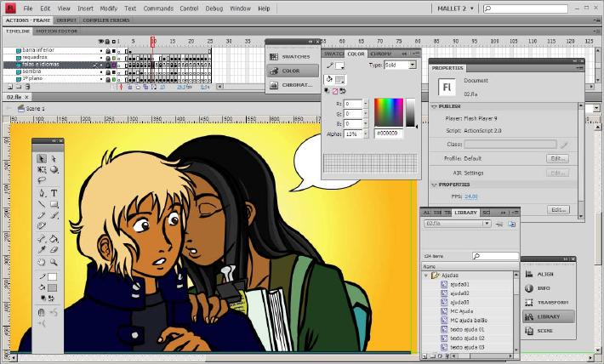Click Edit button below FPS
Image resolution: width=604 pixels, height=364 pixels.
tap(558, 210)
